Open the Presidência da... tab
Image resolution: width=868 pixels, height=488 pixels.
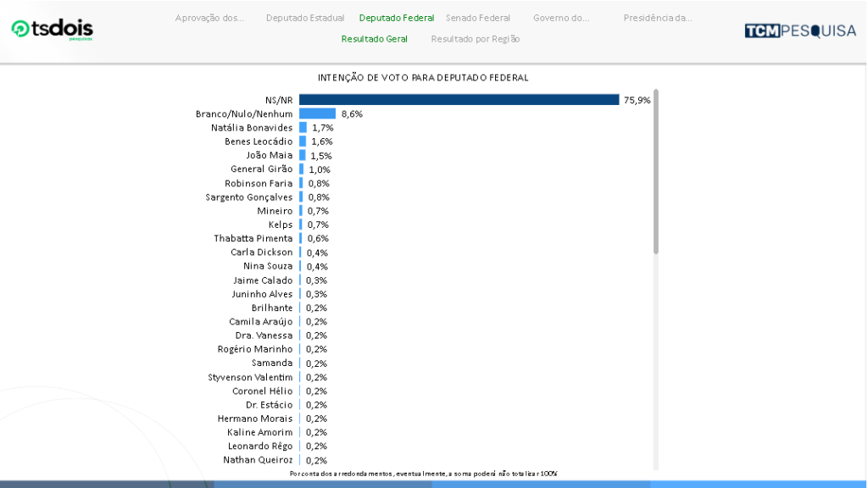[658, 18]
